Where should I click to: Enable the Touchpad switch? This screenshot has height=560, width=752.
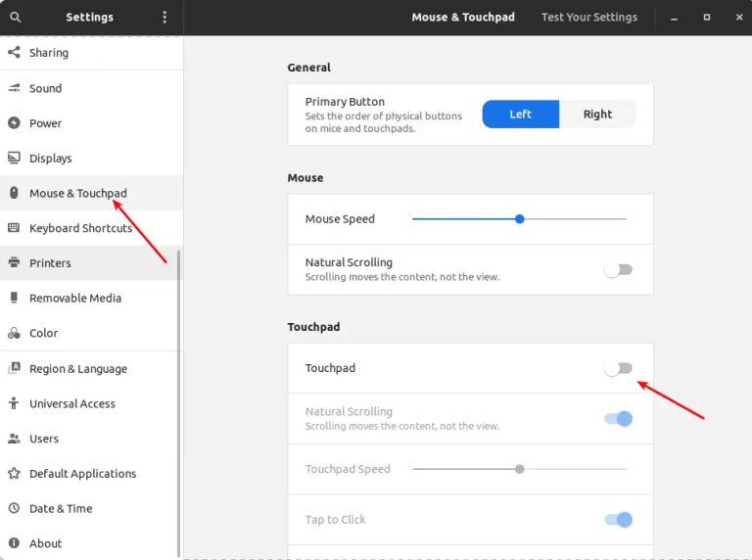coord(618,368)
